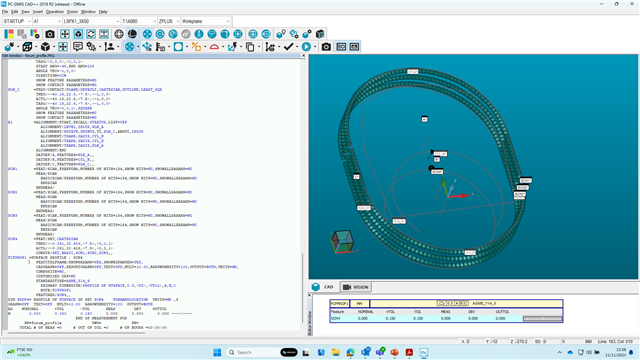Click the sphere with pin icon
The width and height of the screenshot is (640, 360).
click(x=281, y=34)
